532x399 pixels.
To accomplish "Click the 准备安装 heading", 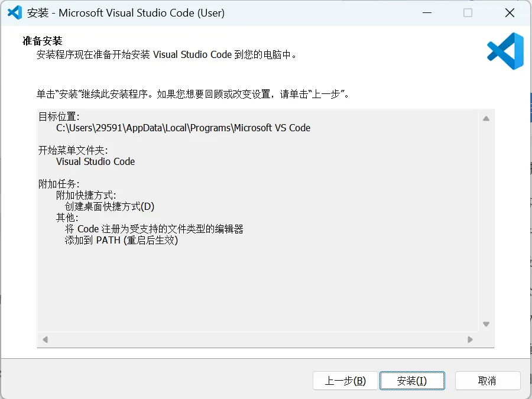I will [x=43, y=41].
